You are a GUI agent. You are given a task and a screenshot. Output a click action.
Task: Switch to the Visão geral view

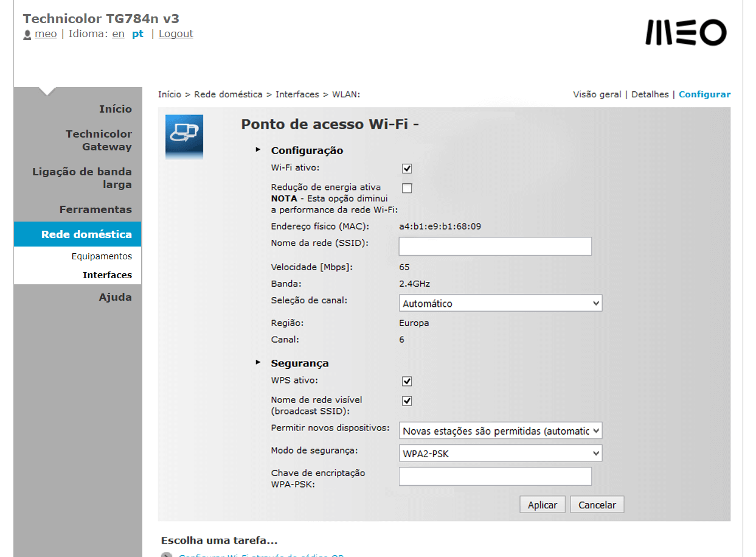coord(597,94)
